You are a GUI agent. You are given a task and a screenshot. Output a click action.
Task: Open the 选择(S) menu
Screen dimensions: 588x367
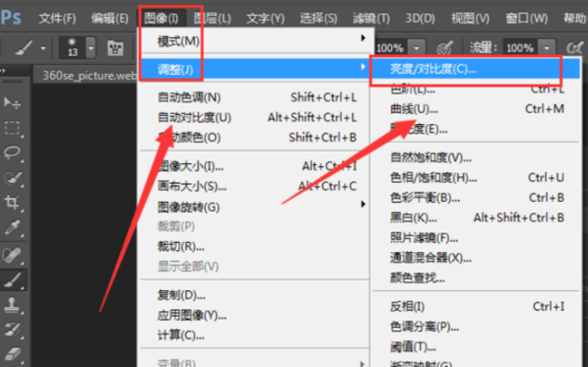[x=319, y=18]
